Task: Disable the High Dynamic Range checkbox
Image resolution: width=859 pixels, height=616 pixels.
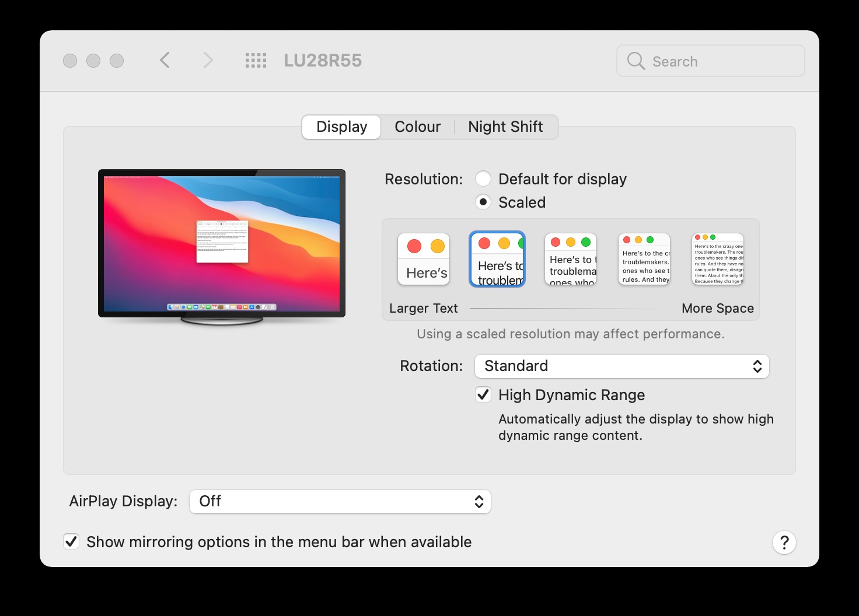Action: [483, 395]
